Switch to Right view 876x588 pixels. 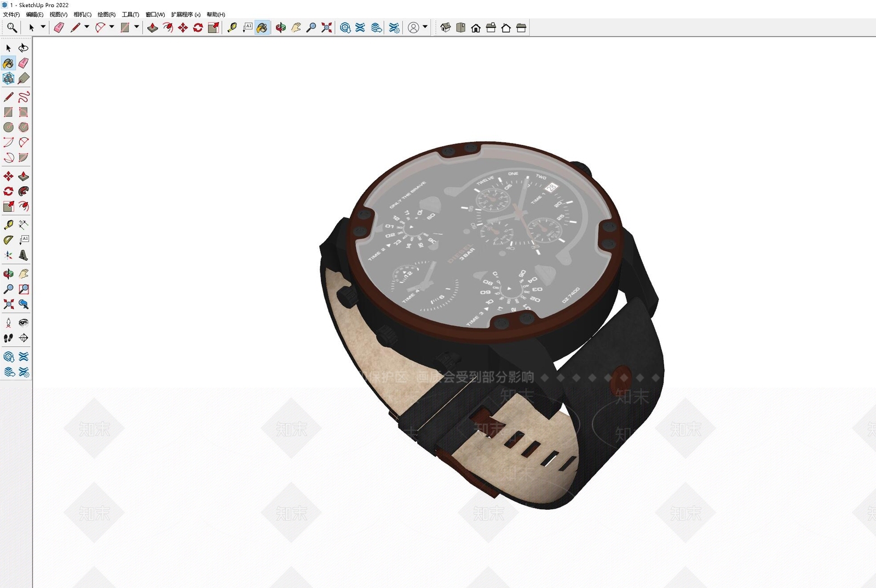click(491, 28)
